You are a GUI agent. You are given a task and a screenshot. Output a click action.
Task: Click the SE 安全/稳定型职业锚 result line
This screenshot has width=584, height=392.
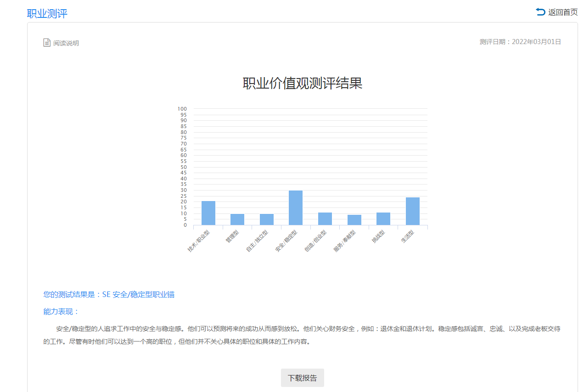(x=109, y=295)
